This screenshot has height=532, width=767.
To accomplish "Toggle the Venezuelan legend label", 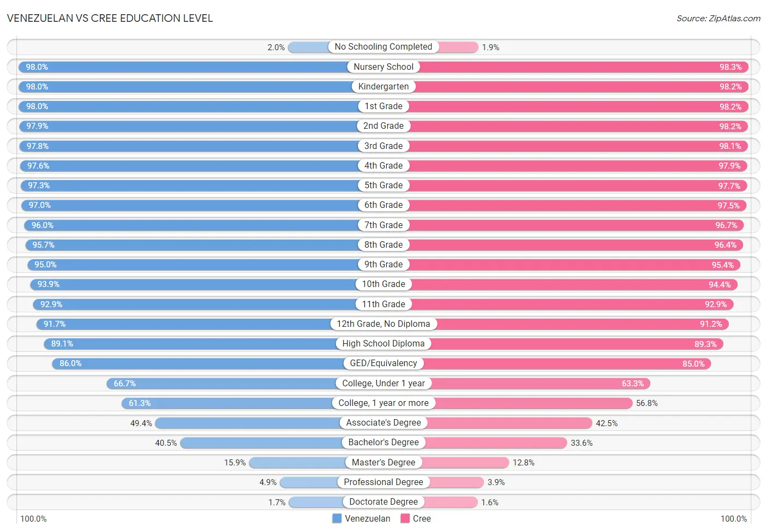I will 367,518.
